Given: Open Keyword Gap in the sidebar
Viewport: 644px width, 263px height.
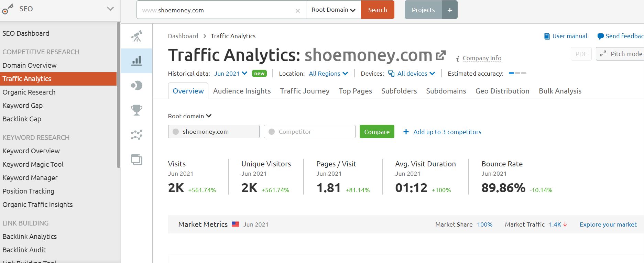Looking at the screenshot, I should (22, 106).
